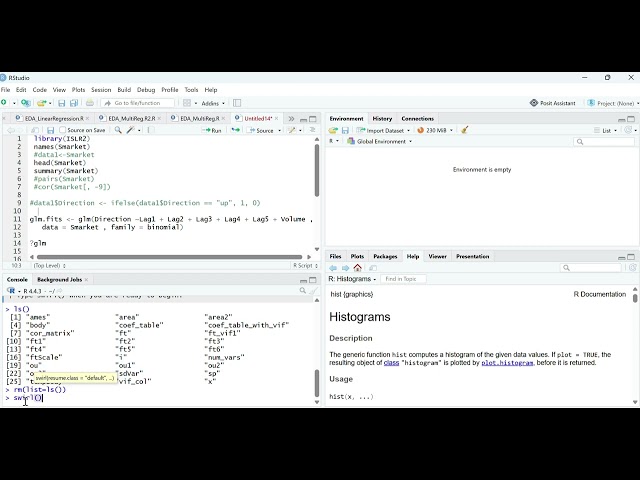Save the script using the editor toolbar disk icon
640x480 pixels.
(x=51, y=130)
